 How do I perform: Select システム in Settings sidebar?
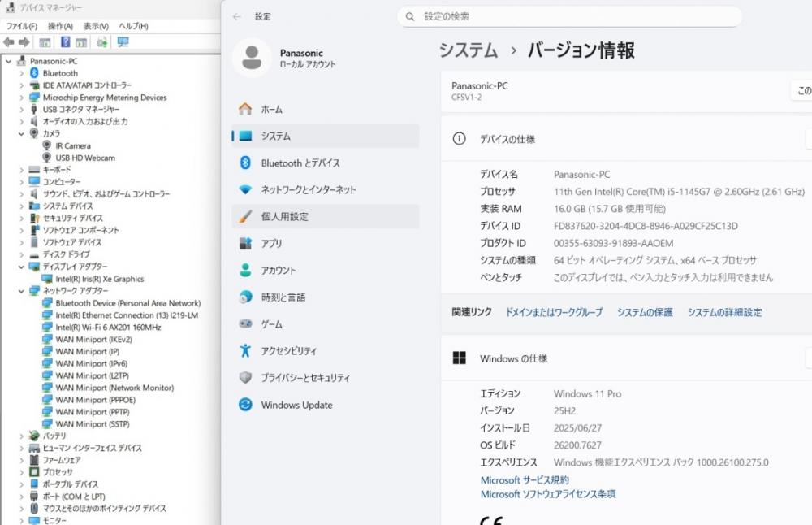coord(326,136)
